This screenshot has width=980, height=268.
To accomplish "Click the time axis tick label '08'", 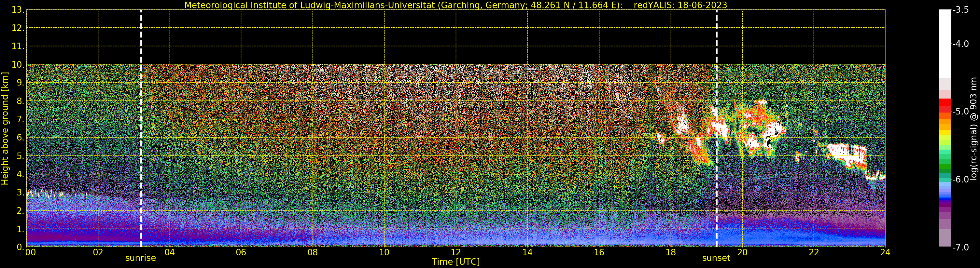I will point(313,252).
